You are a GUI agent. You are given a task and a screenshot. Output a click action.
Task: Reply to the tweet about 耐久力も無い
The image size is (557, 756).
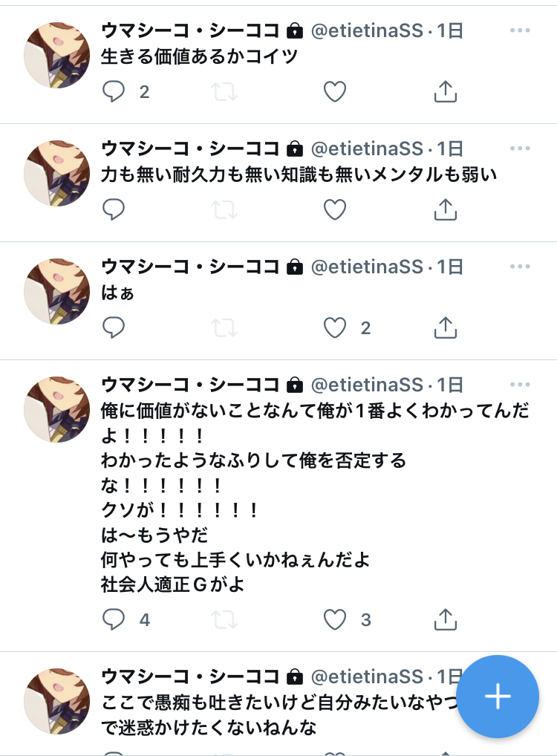(114, 209)
